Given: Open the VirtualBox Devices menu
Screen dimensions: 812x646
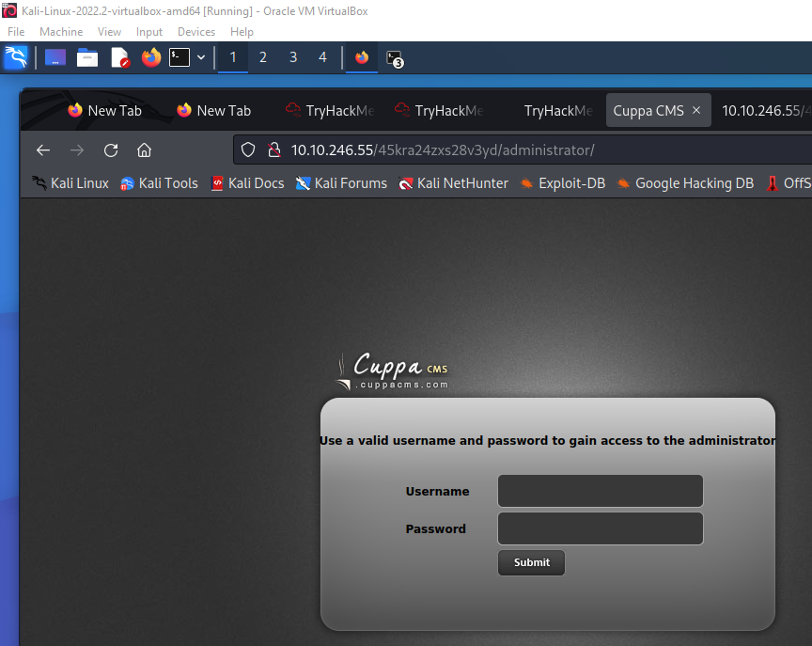Looking at the screenshot, I should (196, 32).
